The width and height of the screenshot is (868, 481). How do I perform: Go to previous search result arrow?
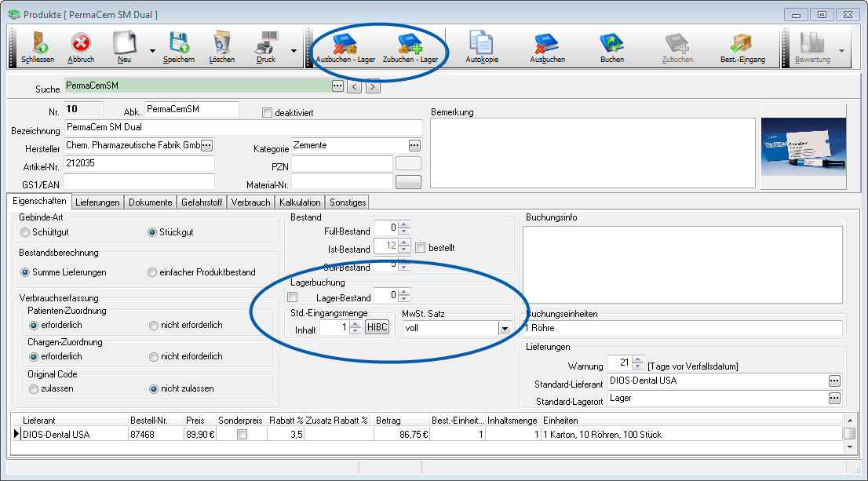(354, 86)
